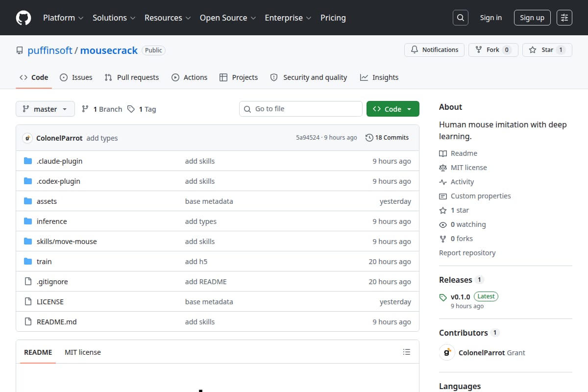Expand the Solutions menu
Image resolution: width=588 pixels, height=392 pixels.
coord(114,18)
